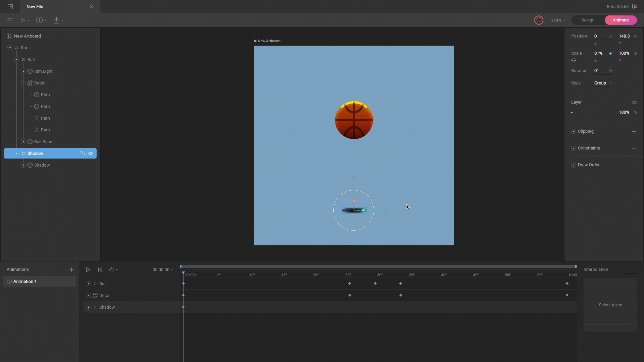
Task: Open the hamburger main menu
Action: tap(9, 20)
